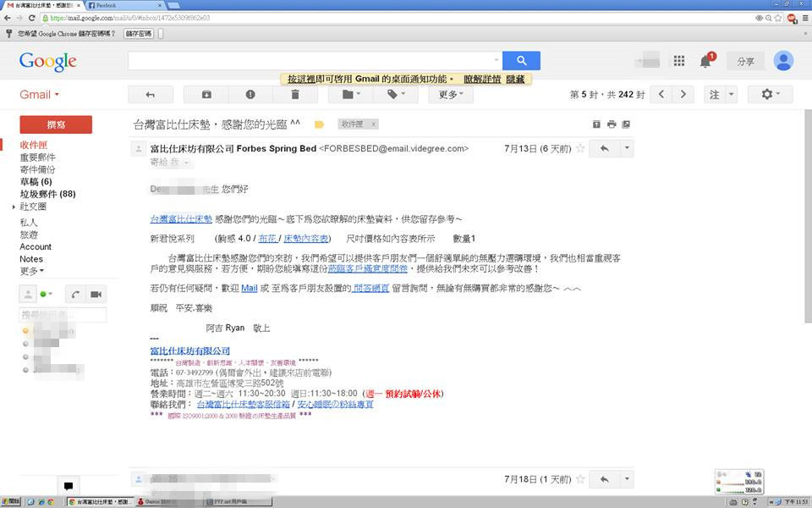Open the 問答網頁 link
The width and height of the screenshot is (812, 508).
tap(370, 288)
